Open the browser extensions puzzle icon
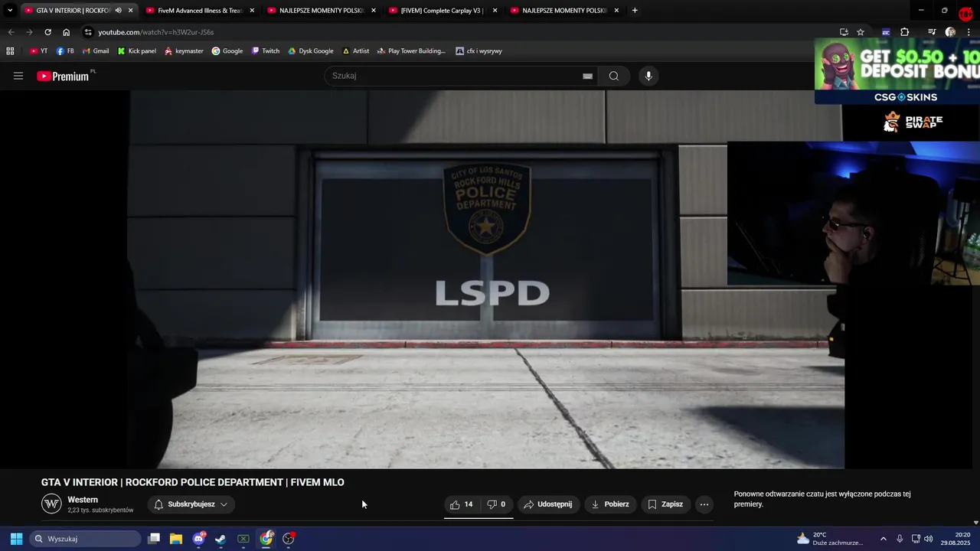Image resolution: width=980 pixels, height=551 pixels. [905, 32]
